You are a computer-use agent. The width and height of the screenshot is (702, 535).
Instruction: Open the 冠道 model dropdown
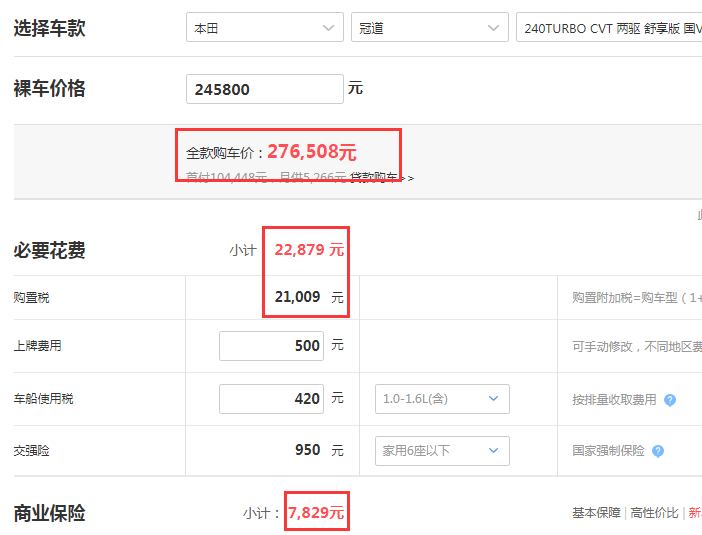tap(429, 27)
